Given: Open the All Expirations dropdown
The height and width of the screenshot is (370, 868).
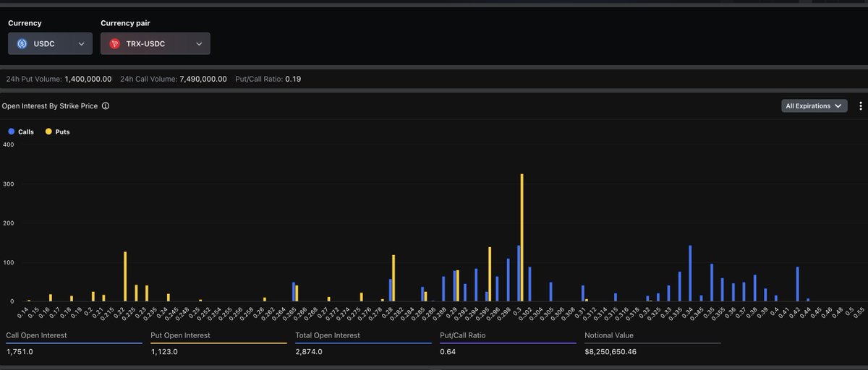Looking at the screenshot, I should (x=814, y=106).
